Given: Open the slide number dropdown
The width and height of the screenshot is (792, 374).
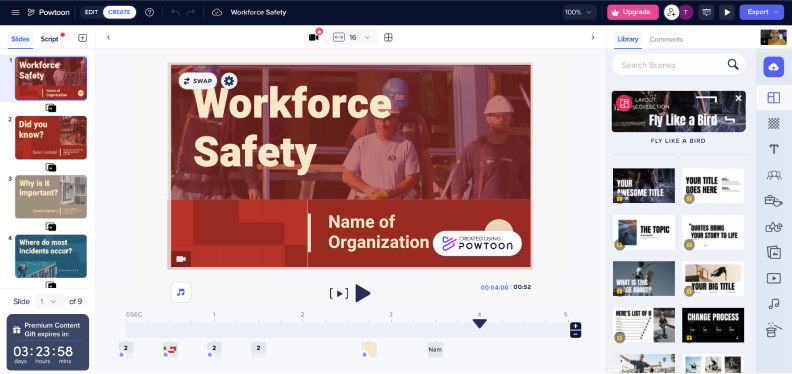Looking at the screenshot, I should click(49, 301).
